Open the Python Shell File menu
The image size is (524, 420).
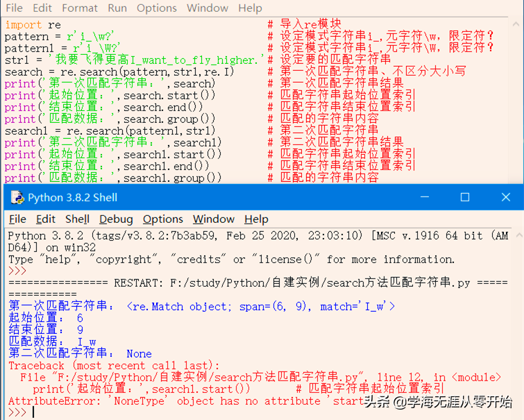point(17,219)
